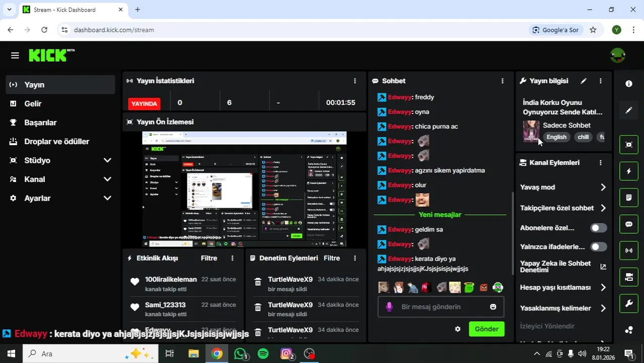Open Gelir in the left sidebar
This screenshot has width=644, height=363.
[x=60, y=104]
